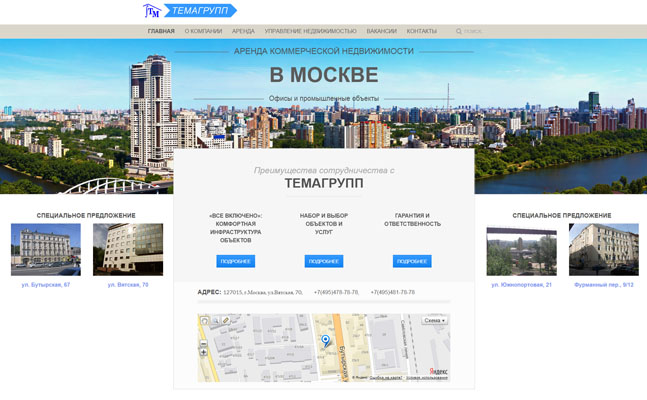Open the О КОМПАНИИ menu item
647x400 pixels.
[203, 31]
